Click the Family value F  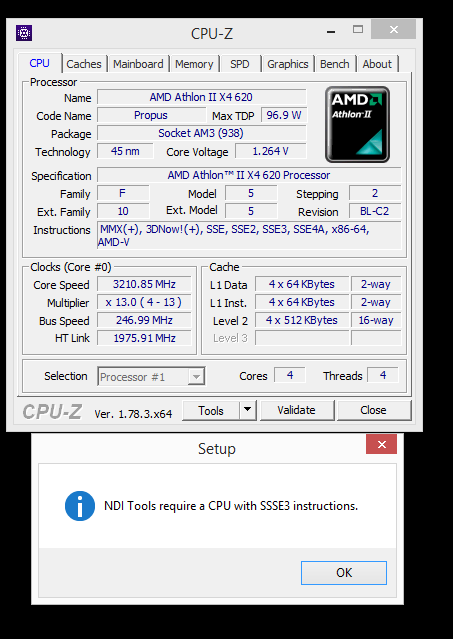[123, 193]
